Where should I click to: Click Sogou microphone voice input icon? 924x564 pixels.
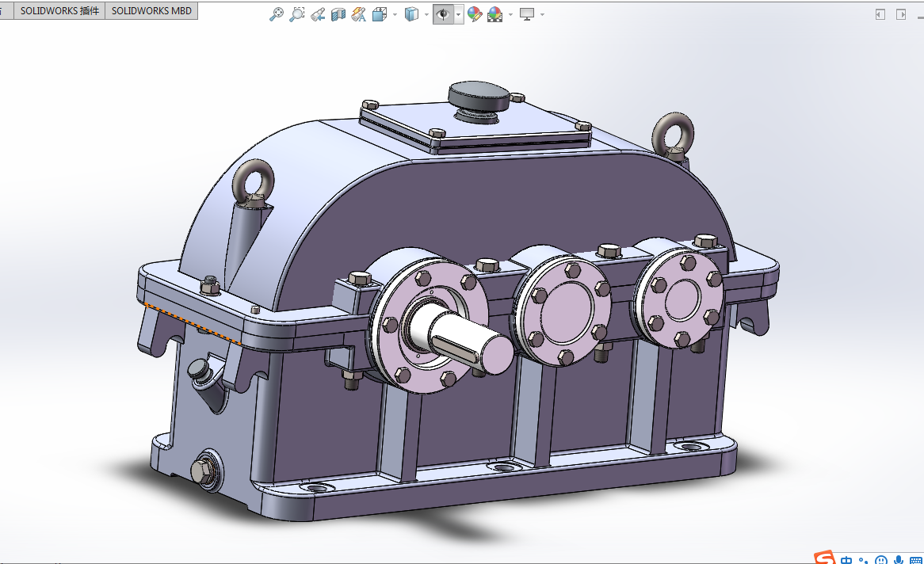coord(899,560)
